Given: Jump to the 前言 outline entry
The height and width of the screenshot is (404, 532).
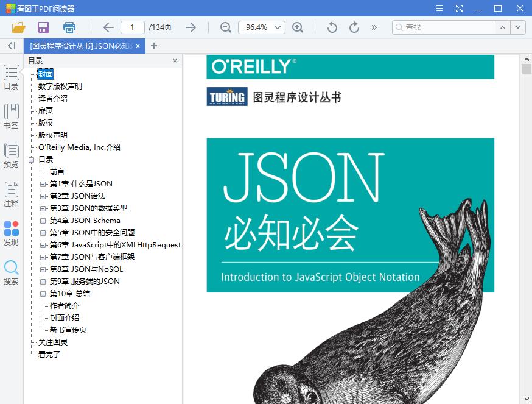Looking at the screenshot, I should point(57,172).
